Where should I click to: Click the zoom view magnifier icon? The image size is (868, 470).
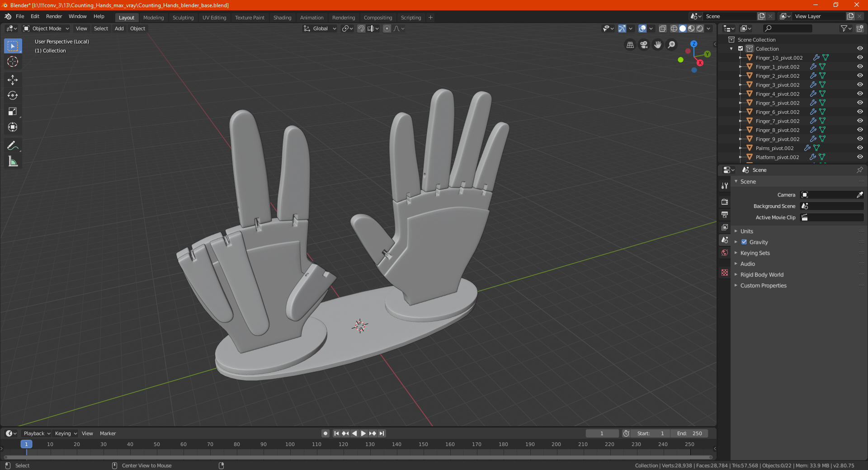(672, 45)
